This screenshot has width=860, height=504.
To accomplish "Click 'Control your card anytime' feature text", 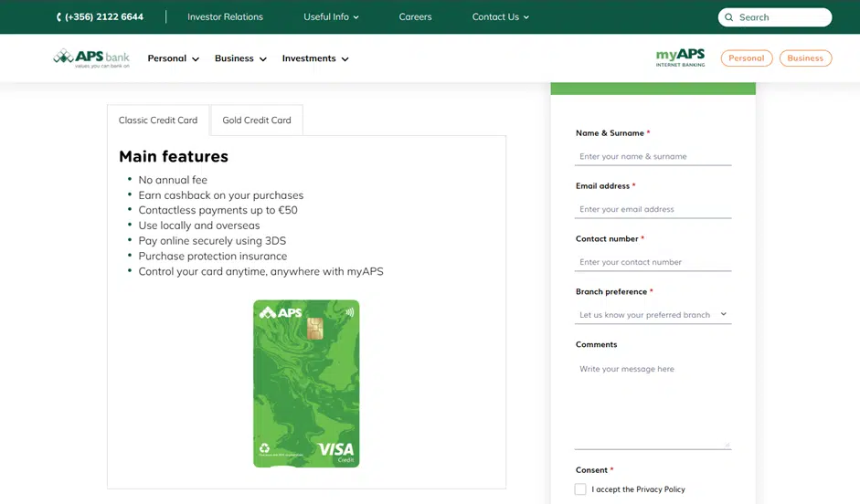I will (x=261, y=271).
